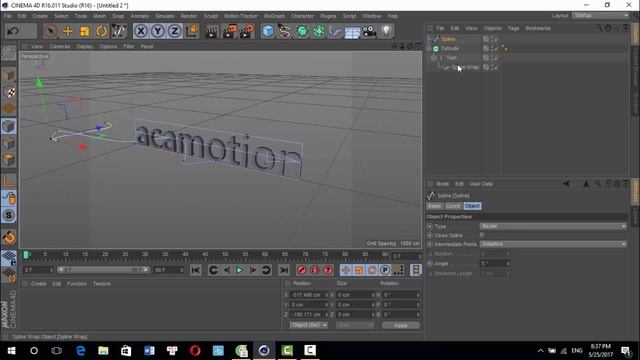640x360 pixels.
Task: Play the animation forward
Action: (x=240, y=270)
